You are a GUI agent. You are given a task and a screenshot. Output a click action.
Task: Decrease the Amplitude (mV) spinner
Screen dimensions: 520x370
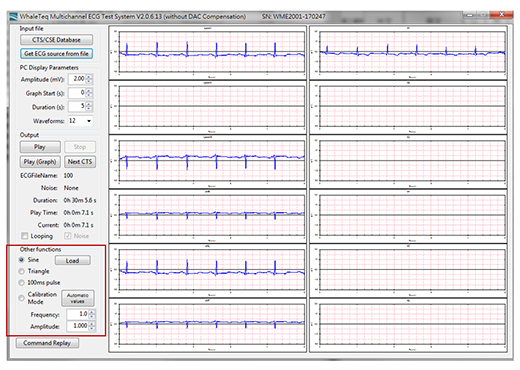89,82
